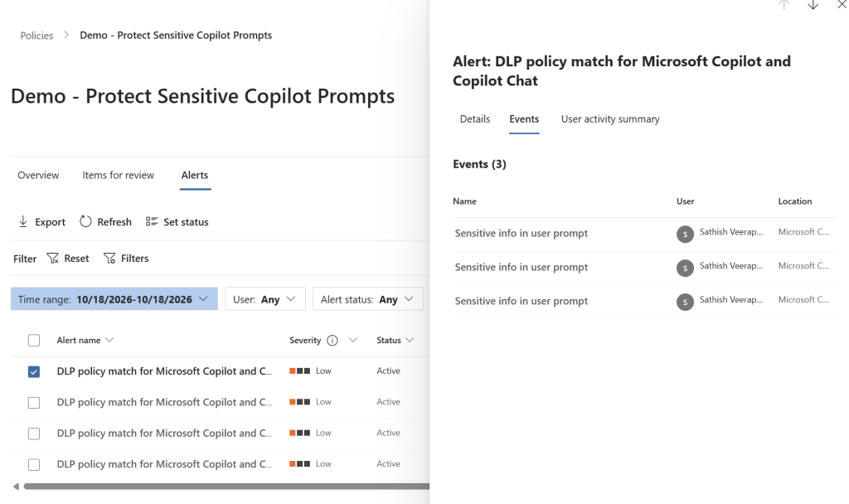
Task: Click the Location column header in events
Action: [x=795, y=201]
